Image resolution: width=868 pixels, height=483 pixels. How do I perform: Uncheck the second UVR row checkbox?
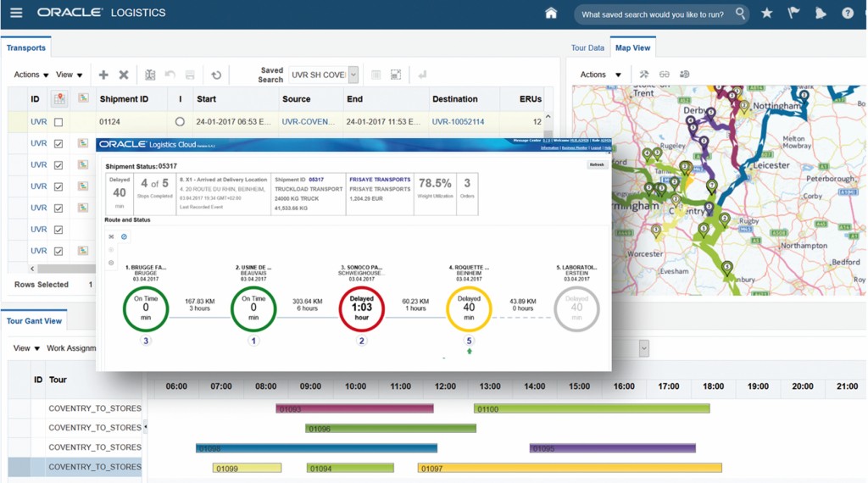[x=58, y=144]
